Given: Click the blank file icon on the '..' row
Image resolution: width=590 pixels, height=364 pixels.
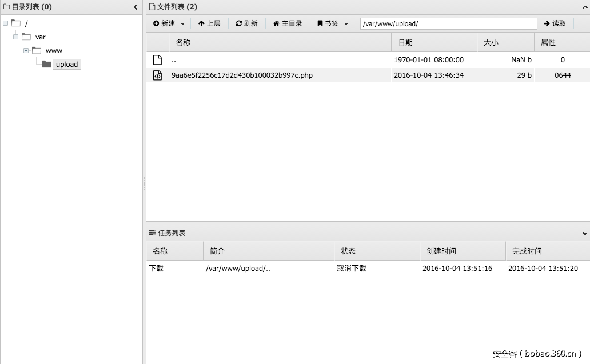Looking at the screenshot, I should (157, 59).
